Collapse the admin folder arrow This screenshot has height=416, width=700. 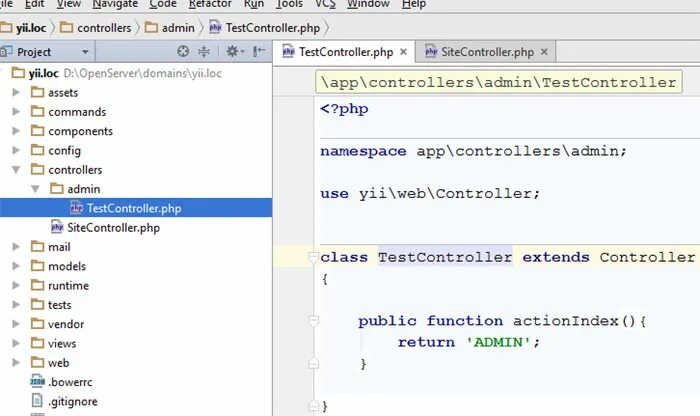tap(35, 189)
